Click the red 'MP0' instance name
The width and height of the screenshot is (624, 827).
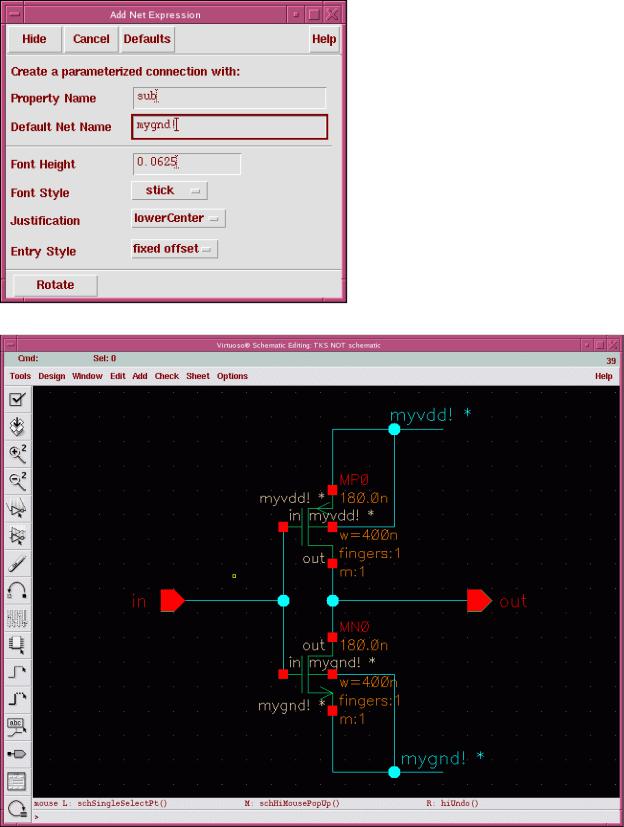[354, 479]
